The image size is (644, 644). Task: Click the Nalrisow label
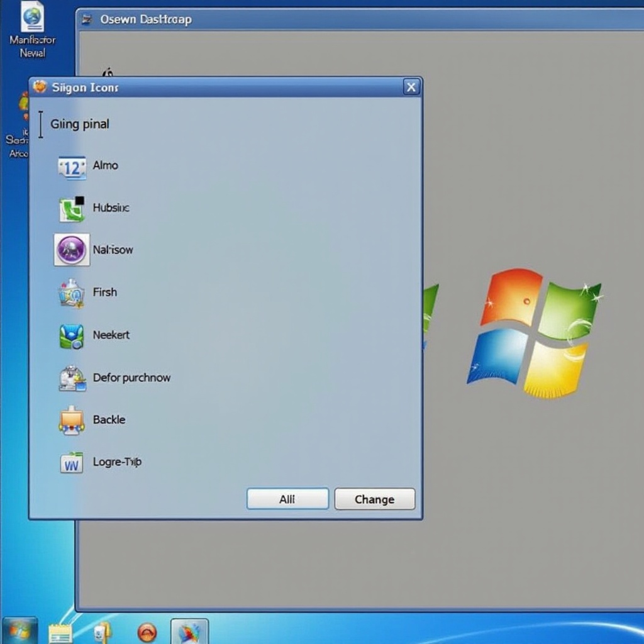click(x=113, y=250)
